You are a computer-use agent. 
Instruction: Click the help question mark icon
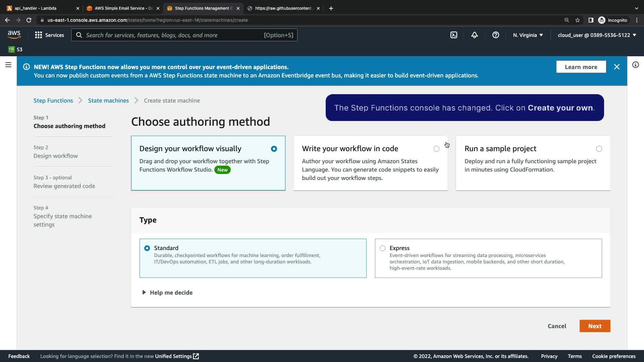pos(495,35)
